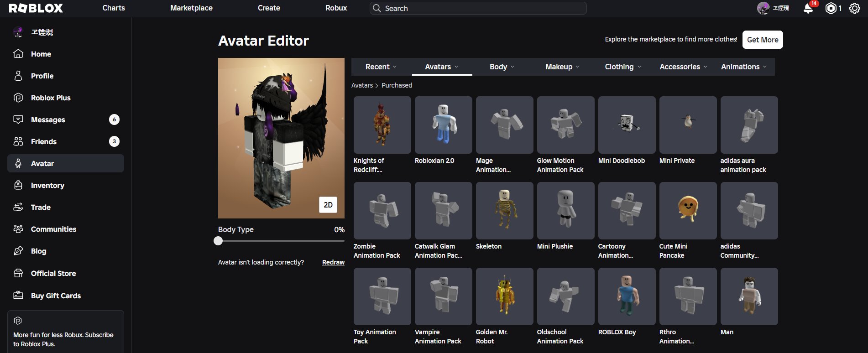Viewport: 868px width, 353px height.
Task: Open the Trade link in sidebar
Action: [66, 207]
